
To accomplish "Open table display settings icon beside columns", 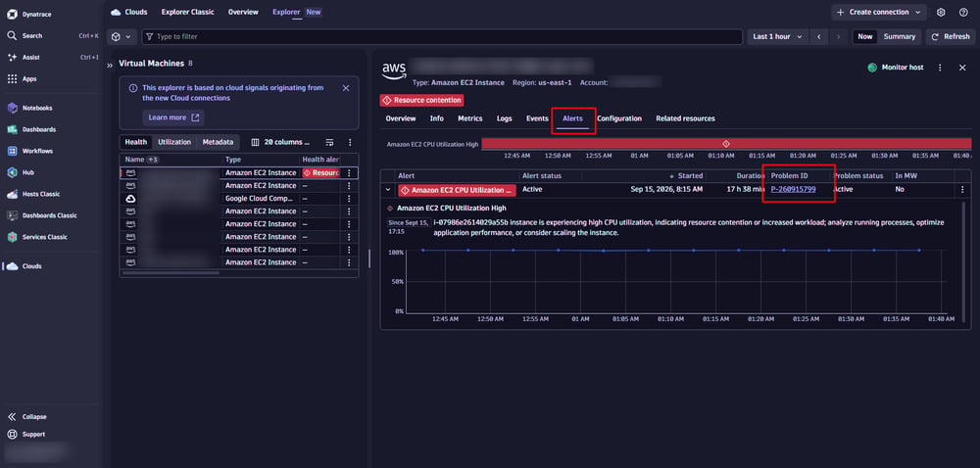I will pyautogui.click(x=330, y=142).
